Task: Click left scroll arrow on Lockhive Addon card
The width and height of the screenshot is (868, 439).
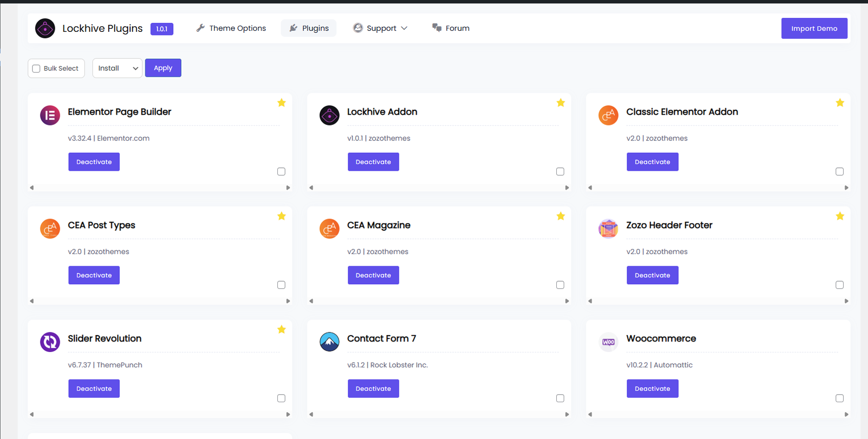Action: 311,188
